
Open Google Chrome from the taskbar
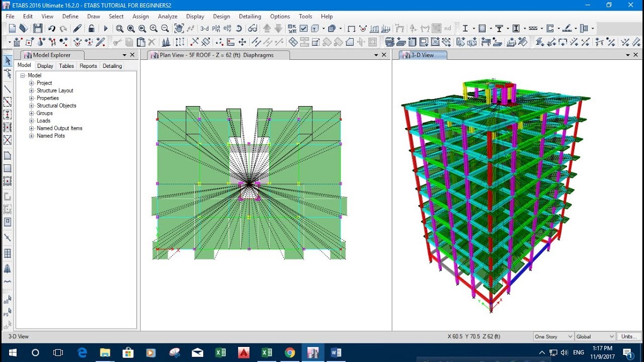(290, 352)
